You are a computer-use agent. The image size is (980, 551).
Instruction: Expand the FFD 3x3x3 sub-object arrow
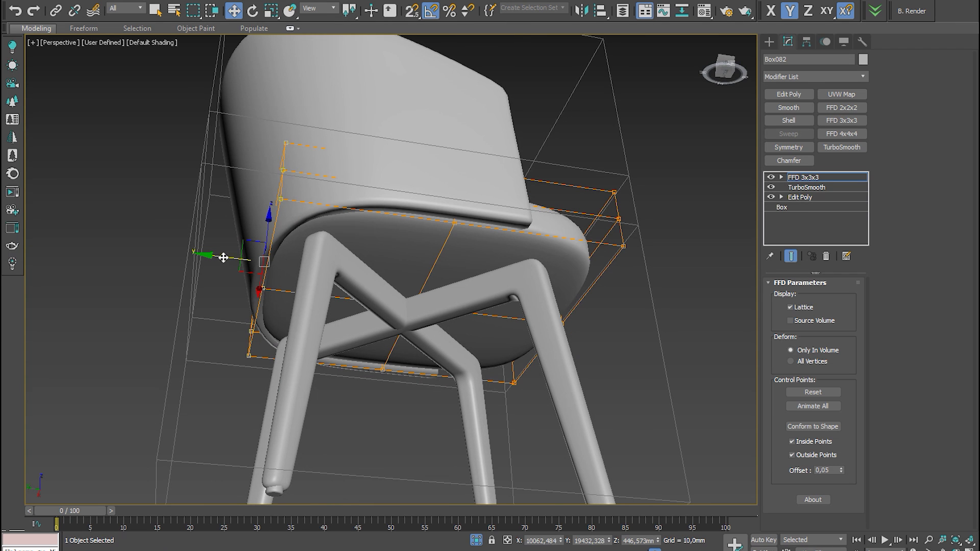(x=781, y=177)
